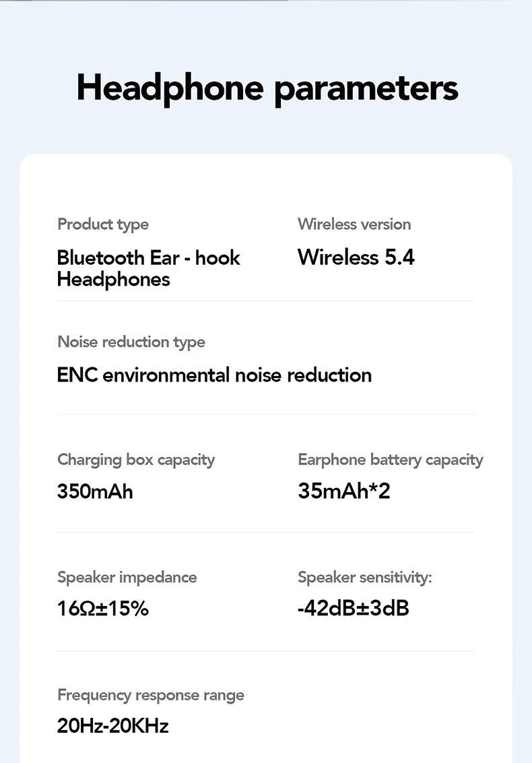
Task: Click the '350mAh' charging box value
Action: [x=95, y=491]
